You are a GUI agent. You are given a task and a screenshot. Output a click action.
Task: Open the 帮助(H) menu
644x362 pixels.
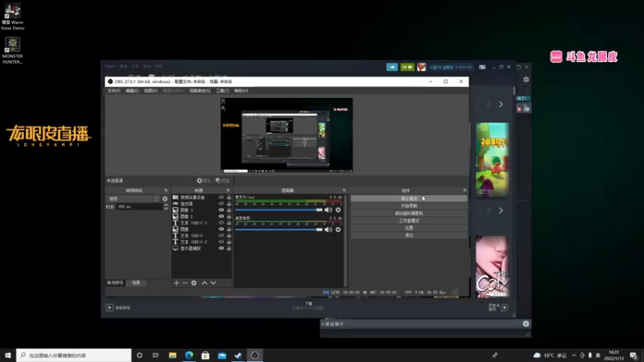click(241, 91)
